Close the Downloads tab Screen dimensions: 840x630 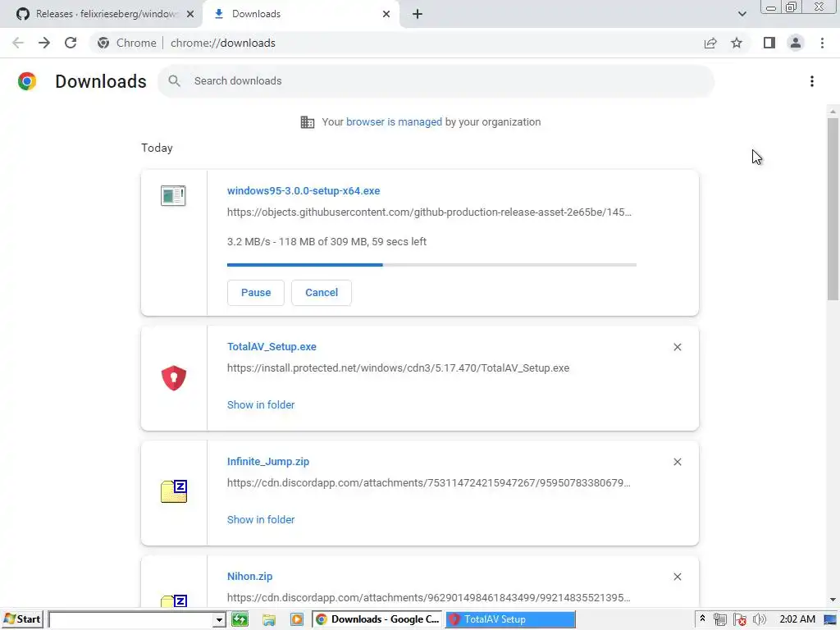click(x=386, y=14)
